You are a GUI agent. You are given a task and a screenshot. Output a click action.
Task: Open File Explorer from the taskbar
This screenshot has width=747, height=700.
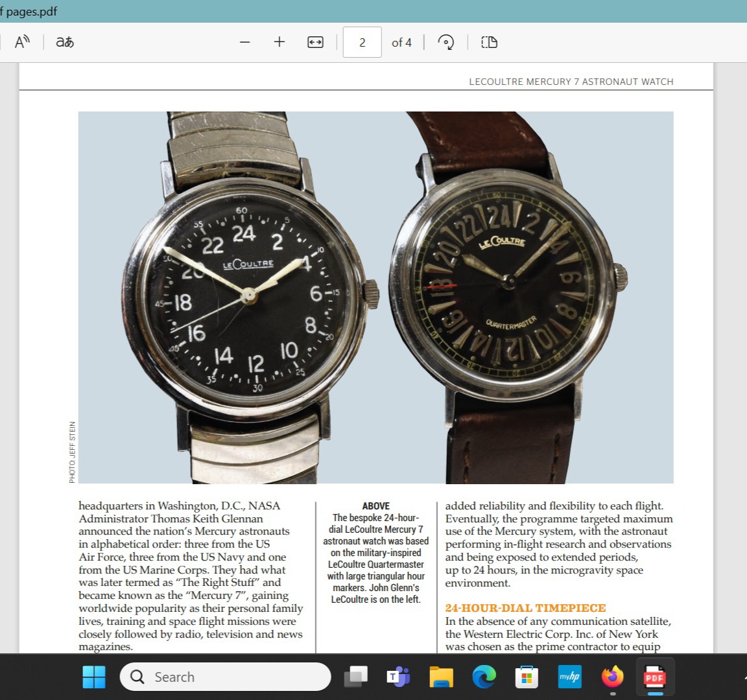tap(441, 677)
